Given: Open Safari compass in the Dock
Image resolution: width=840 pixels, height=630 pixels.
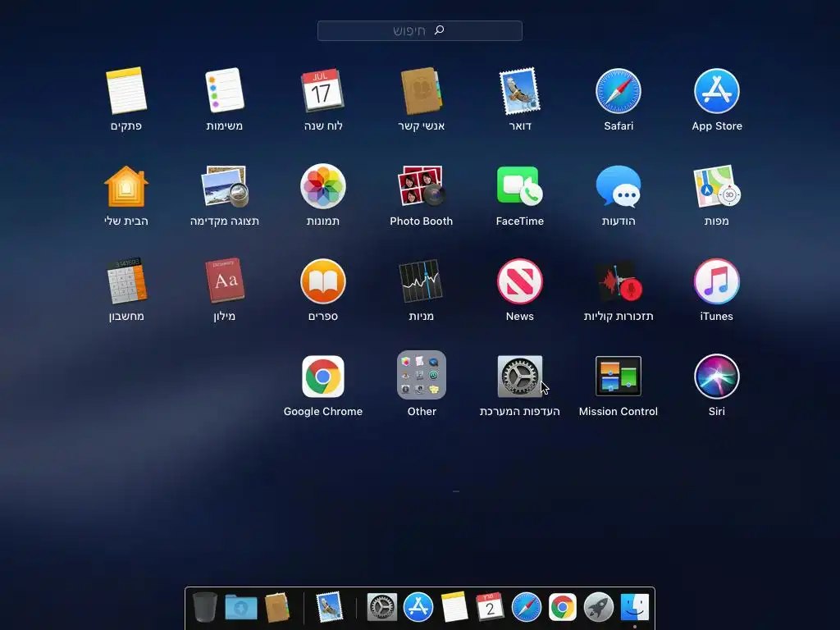Looking at the screenshot, I should pos(527,607).
